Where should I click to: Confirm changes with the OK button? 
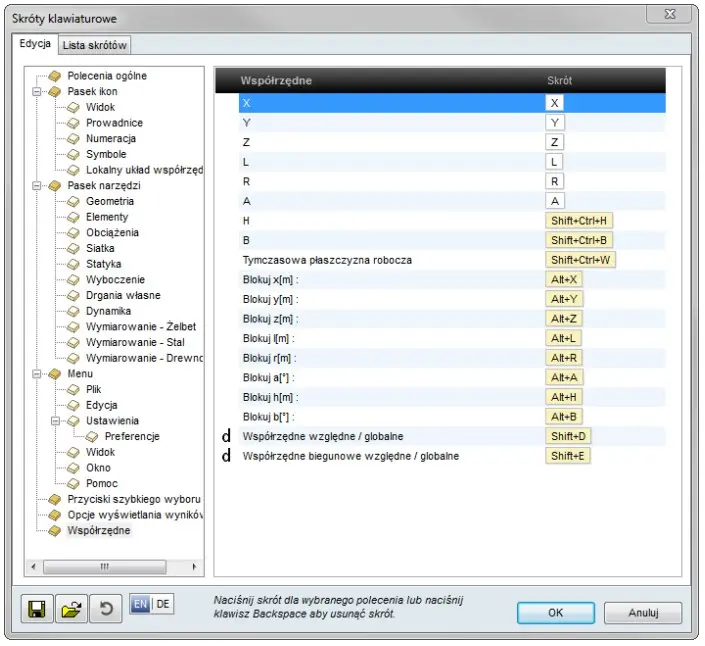(556, 612)
